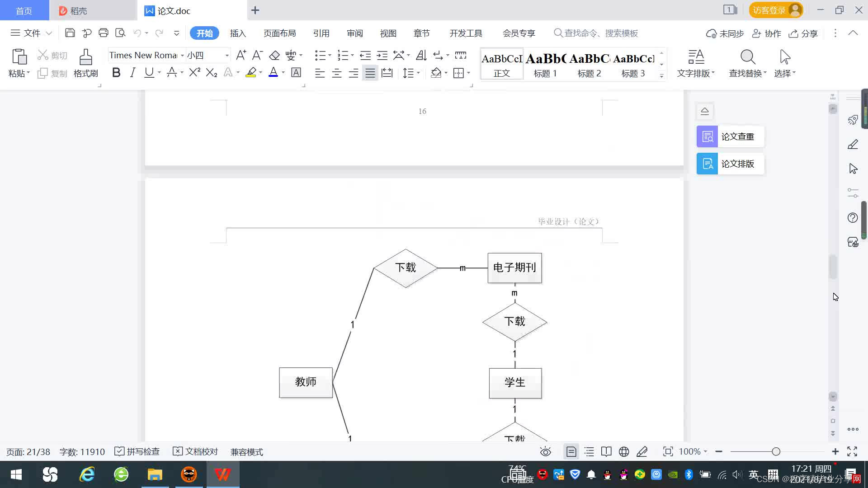The image size is (868, 488).
Task: Click the save icon in quick toolbar
Action: 70,33
